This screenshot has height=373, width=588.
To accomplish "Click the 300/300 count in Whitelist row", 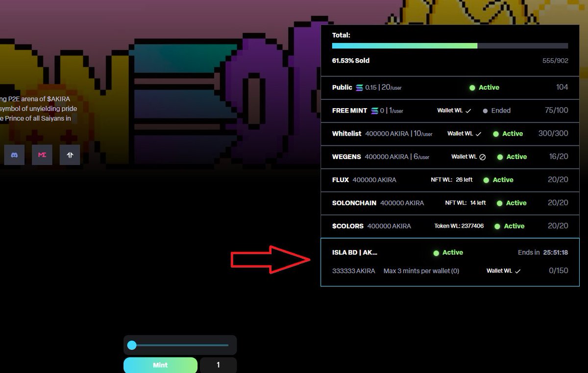I will [553, 134].
